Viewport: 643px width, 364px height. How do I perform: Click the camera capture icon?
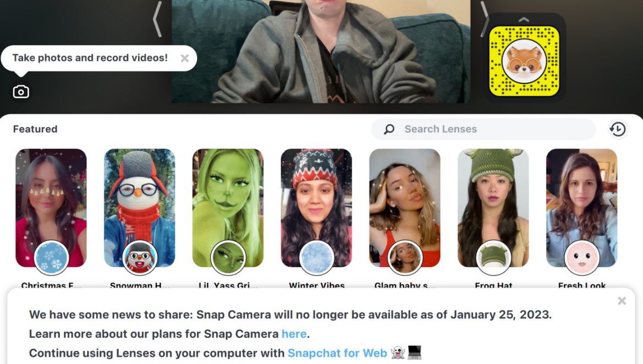point(21,92)
